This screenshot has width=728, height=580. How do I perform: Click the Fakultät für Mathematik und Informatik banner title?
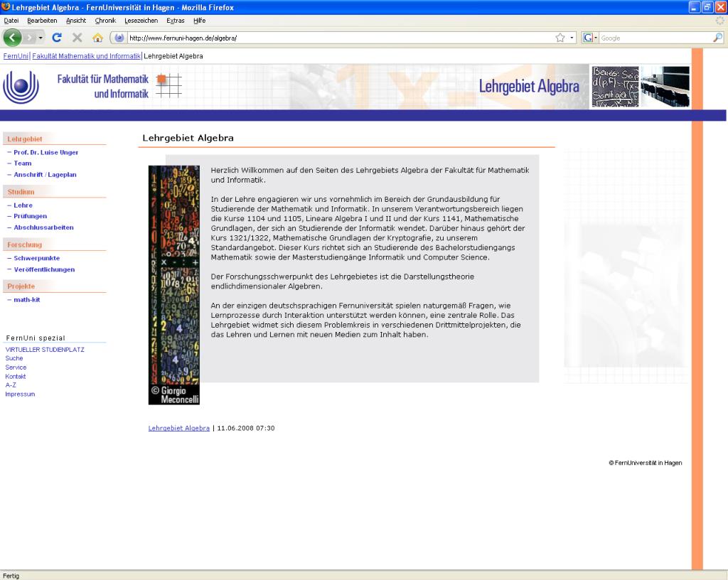103,86
